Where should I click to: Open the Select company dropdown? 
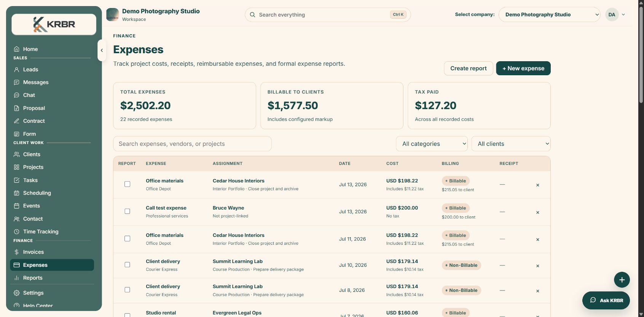click(550, 14)
